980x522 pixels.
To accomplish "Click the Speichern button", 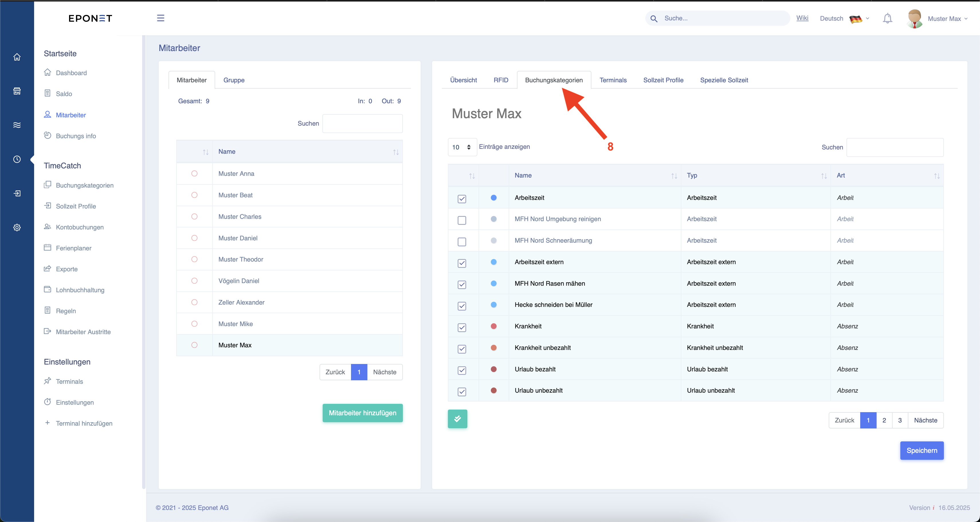I will (922, 450).
